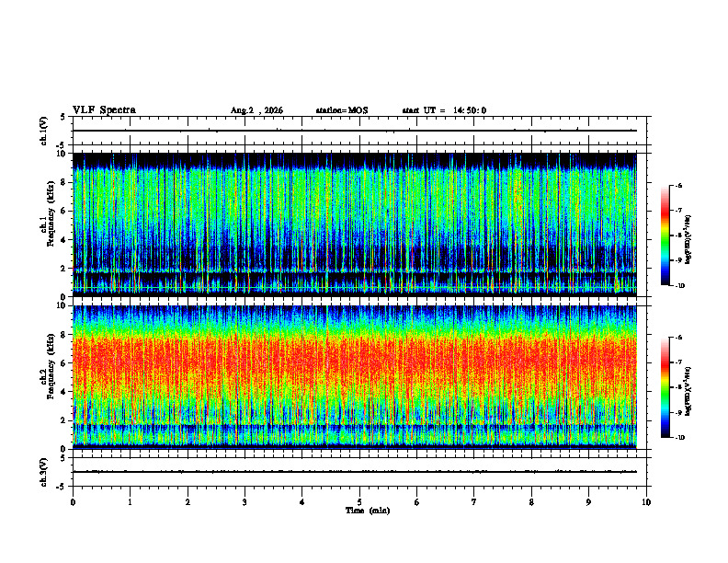This screenshot has width=728, height=563.
Task: Click the ch.3(V) waveform axis label
Action: 44,472
